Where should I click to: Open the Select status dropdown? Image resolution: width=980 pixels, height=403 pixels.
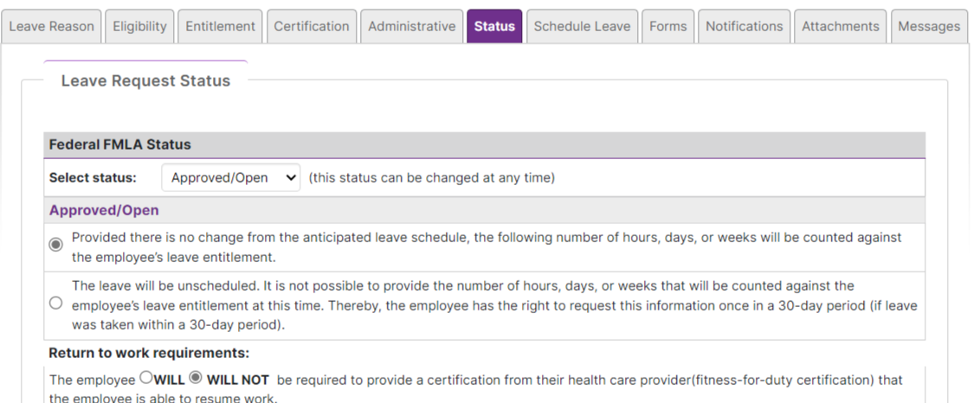tap(231, 178)
